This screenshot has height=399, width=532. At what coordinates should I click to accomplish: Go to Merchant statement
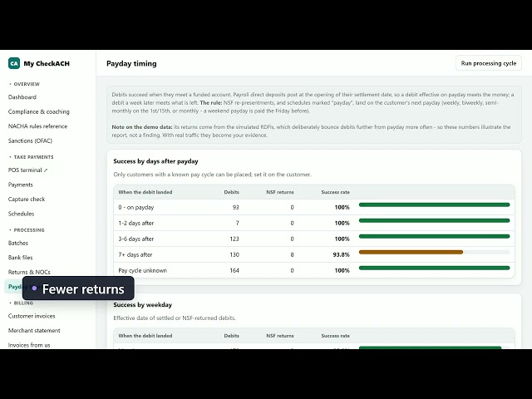(x=34, y=331)
